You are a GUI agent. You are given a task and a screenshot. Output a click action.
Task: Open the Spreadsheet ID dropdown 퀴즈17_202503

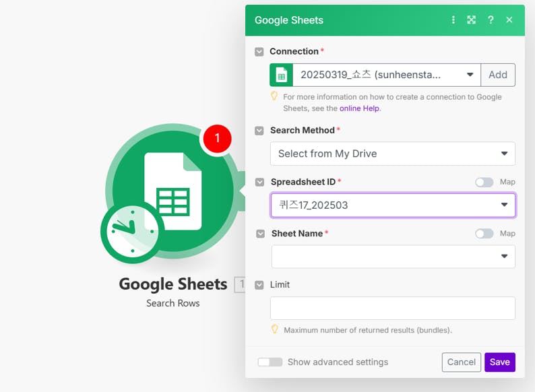tap(393, 205)
